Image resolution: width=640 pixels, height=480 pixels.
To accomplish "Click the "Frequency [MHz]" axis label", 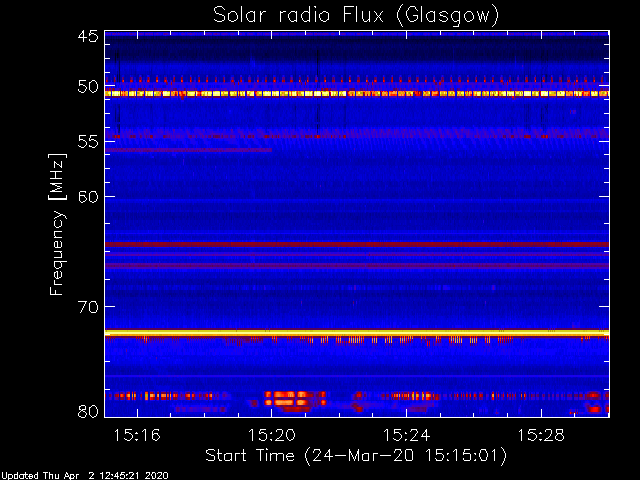I will pos(57,224).
